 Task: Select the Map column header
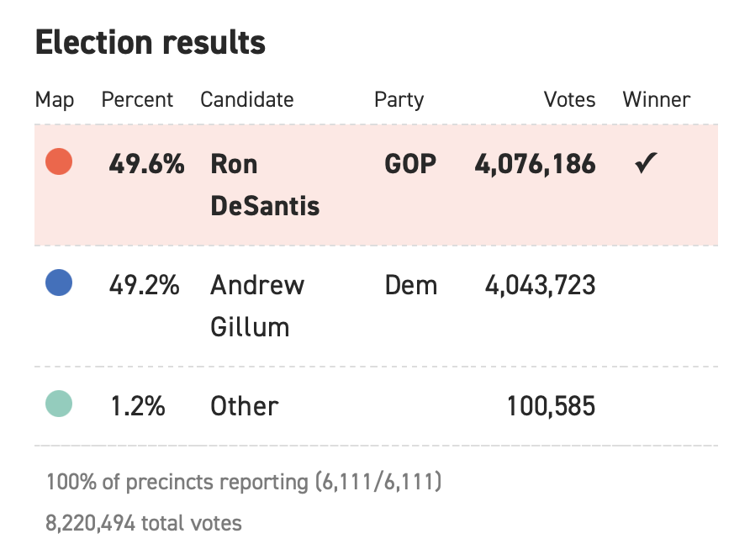55,100
